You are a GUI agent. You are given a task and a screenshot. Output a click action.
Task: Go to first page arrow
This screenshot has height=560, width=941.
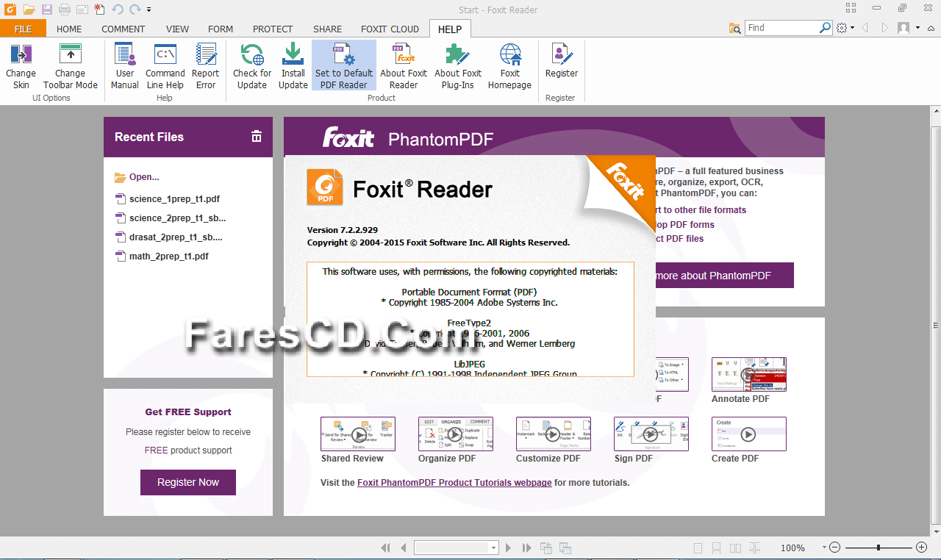(385, 548)
